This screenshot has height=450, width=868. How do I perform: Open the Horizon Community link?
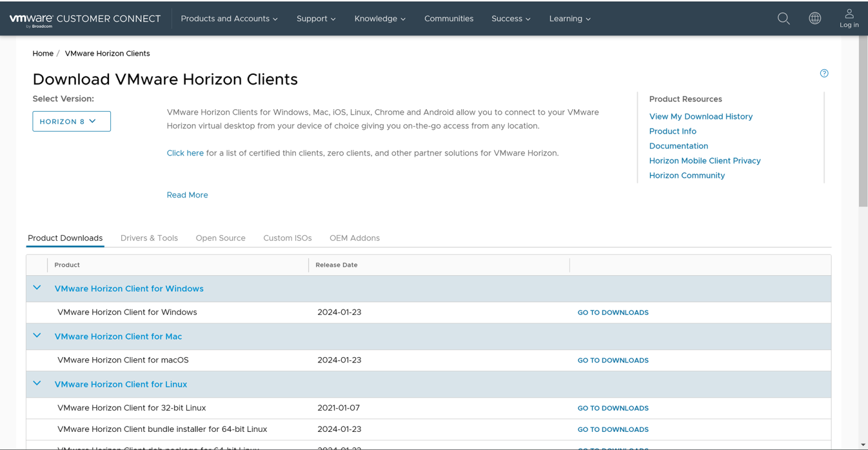click(687, 175)
